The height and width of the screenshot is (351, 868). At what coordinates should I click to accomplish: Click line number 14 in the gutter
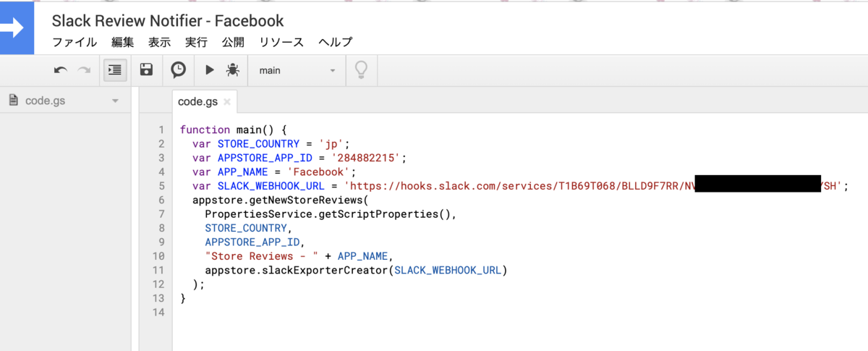158,312
